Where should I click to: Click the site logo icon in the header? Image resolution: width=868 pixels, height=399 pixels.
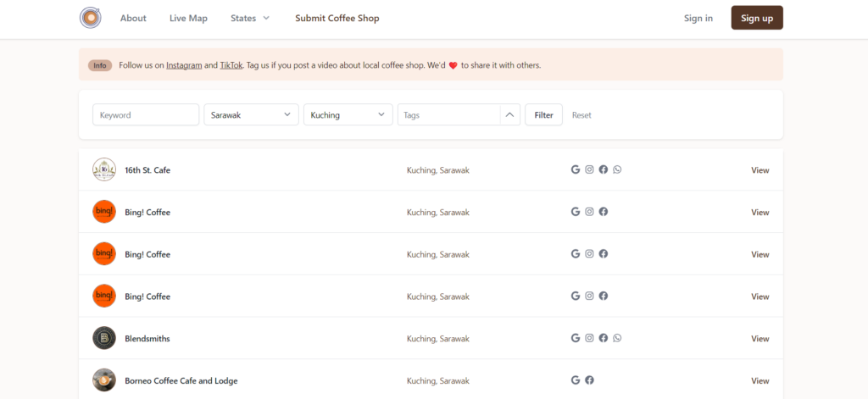(90, 18)
